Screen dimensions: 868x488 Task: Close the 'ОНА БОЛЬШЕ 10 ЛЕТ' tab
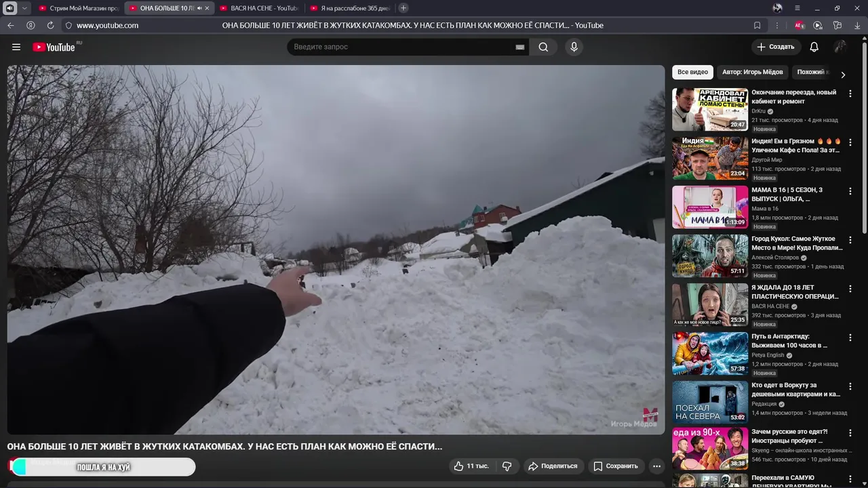pyautogui.click(x=208, y=8)
